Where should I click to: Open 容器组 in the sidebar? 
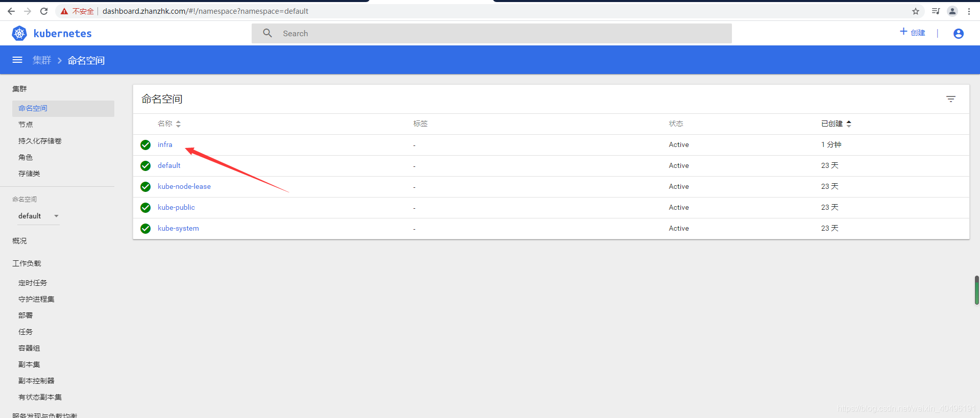29,348
